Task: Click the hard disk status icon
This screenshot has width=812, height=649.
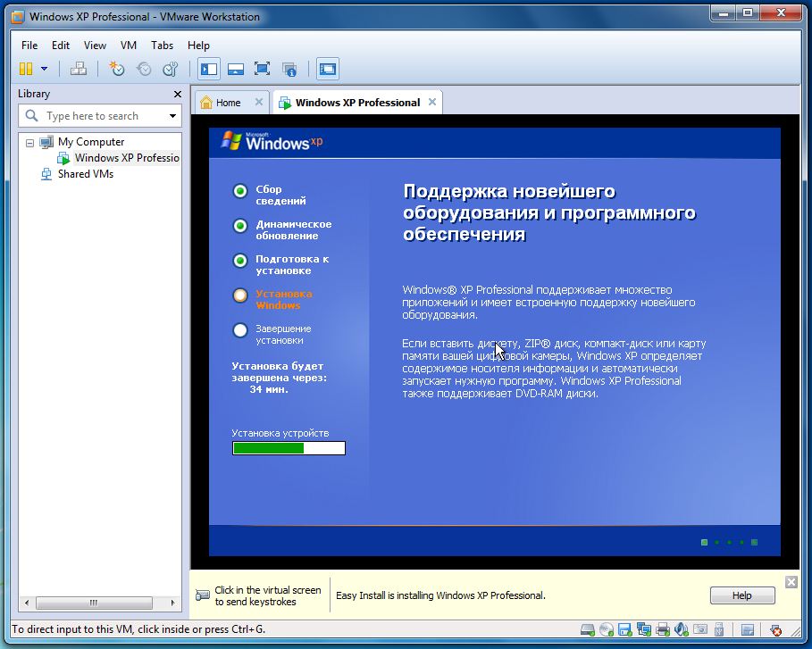Action: tap(587, 630)
